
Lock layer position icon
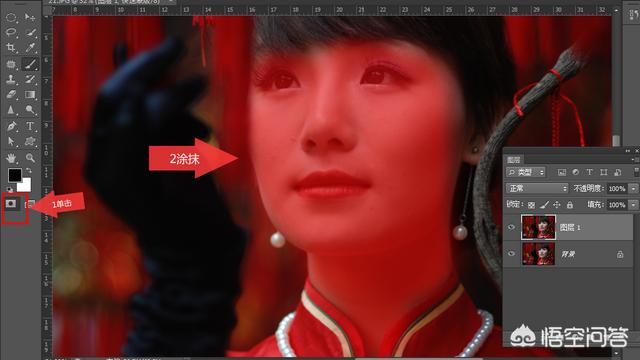pos(557,205)
